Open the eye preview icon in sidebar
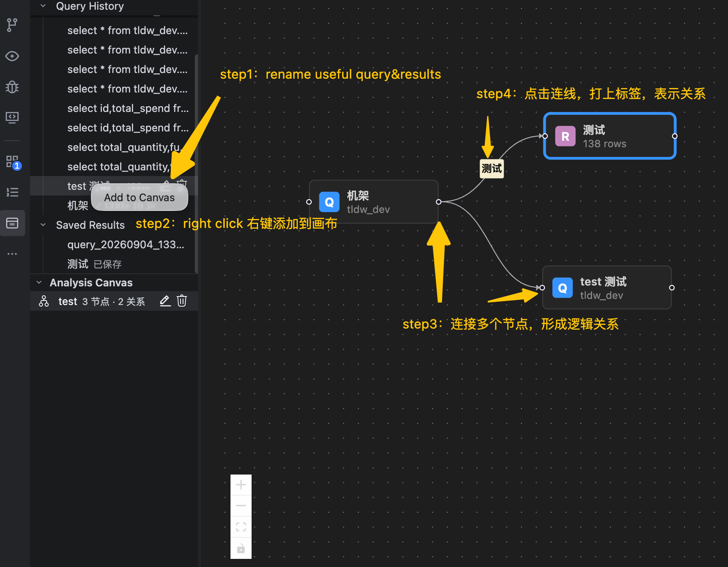 point(12,56)
